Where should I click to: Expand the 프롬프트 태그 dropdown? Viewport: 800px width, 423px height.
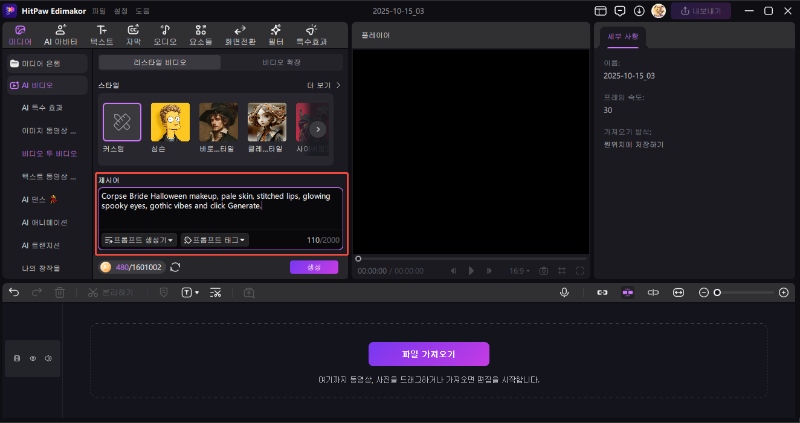[x=215, y=240]
